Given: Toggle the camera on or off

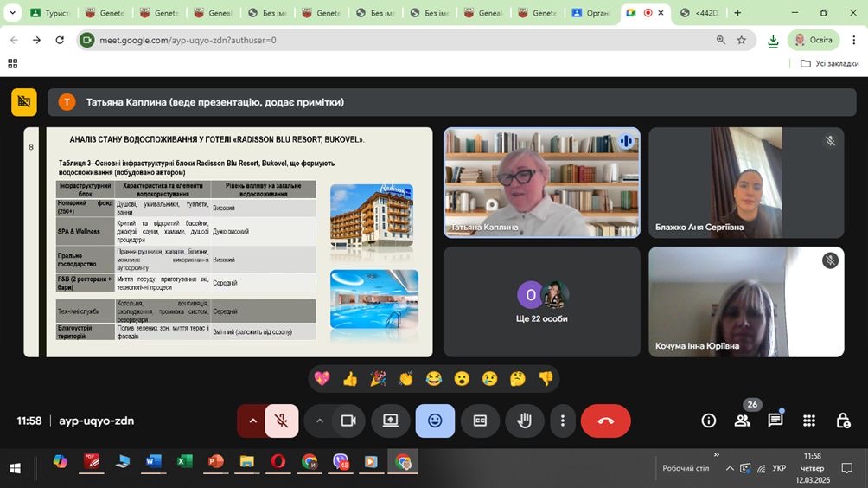Looking at the screenshot, I should click(x=348, y=421).
